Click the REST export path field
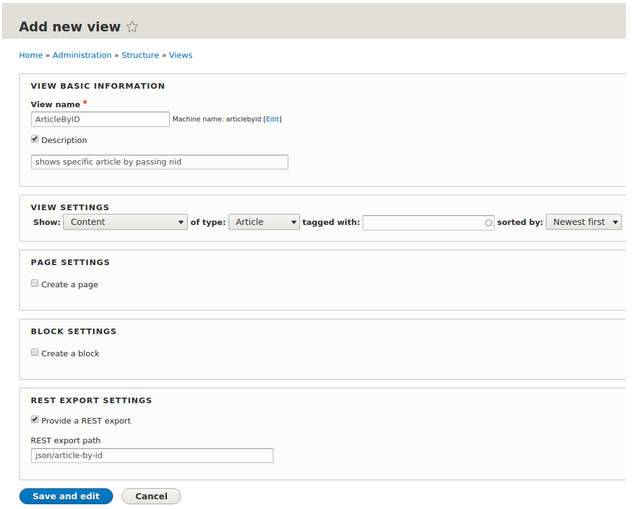636x509 pixels. 152,455
